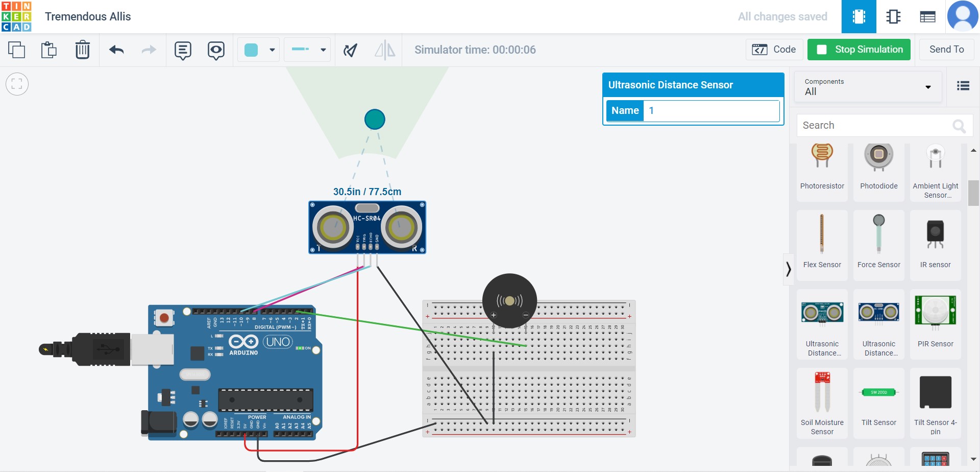Image resolution: width=980 pixels, height=472 pixels.
Task: Select the Photodiode component
Action: pos(878,172)
